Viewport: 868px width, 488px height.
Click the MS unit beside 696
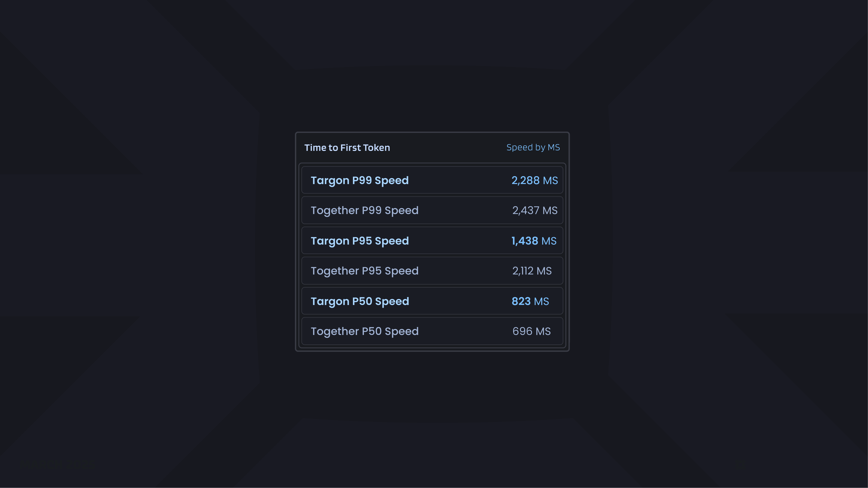point(543,331)
